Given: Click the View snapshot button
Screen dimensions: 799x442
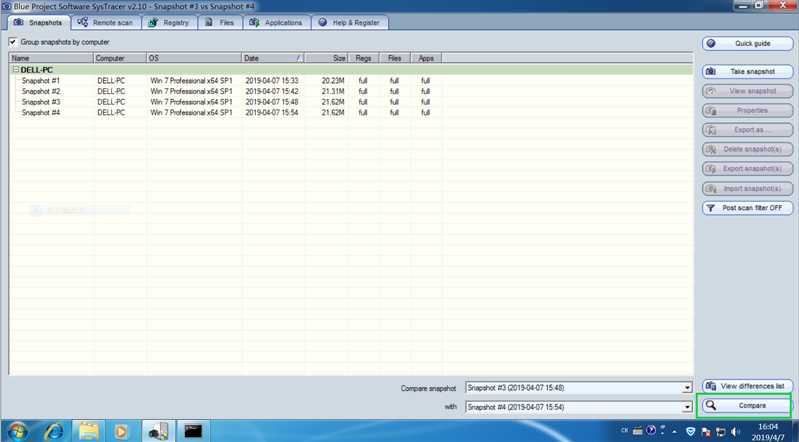Looking at the screenshot, I should click(x=748, y=91).
